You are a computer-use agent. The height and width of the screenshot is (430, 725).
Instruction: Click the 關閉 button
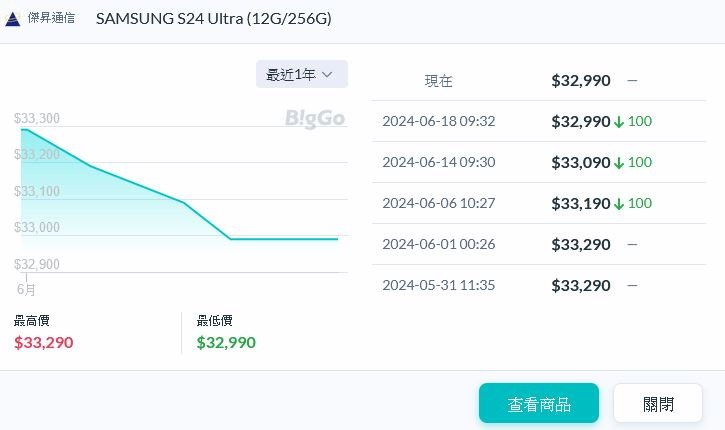(x=658, y=404)
